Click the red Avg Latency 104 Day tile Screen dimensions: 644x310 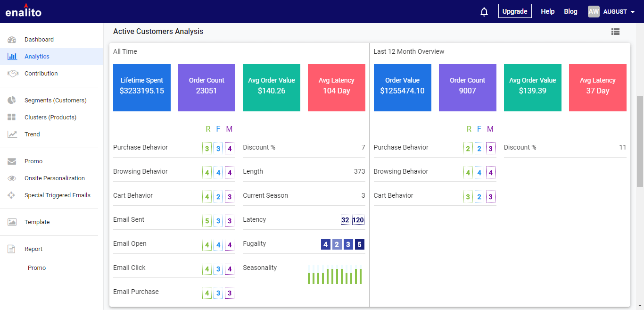(x=337, y=88)
